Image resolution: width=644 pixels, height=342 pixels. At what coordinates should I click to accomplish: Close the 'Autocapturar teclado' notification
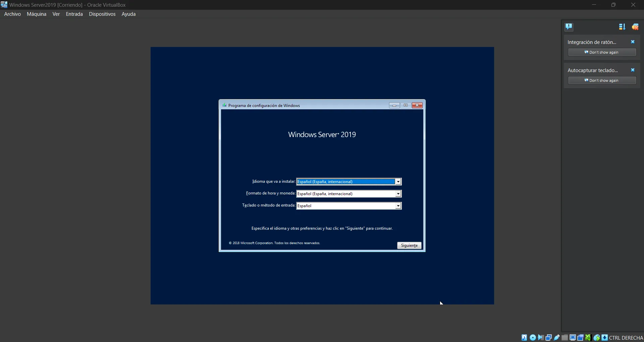[633, 70]
